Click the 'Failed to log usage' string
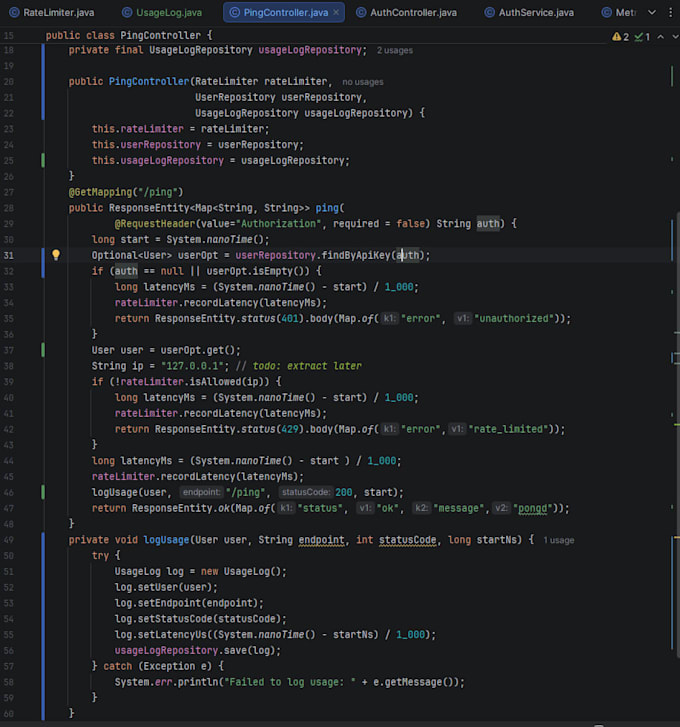This screenshot has width=680, height=727. pos(291,682)
